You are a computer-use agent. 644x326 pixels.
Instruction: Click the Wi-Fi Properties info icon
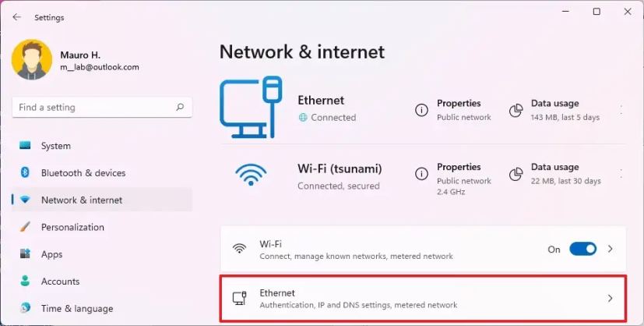[421, 173]
